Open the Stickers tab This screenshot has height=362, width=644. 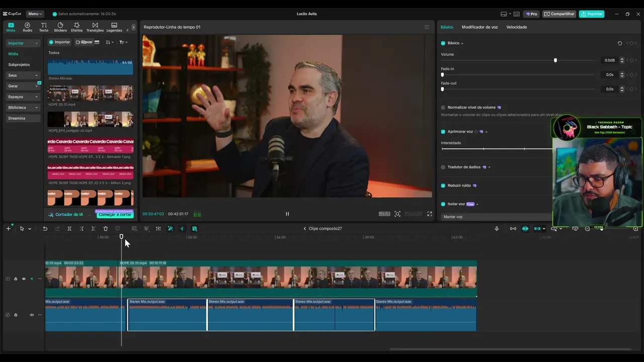60,27
